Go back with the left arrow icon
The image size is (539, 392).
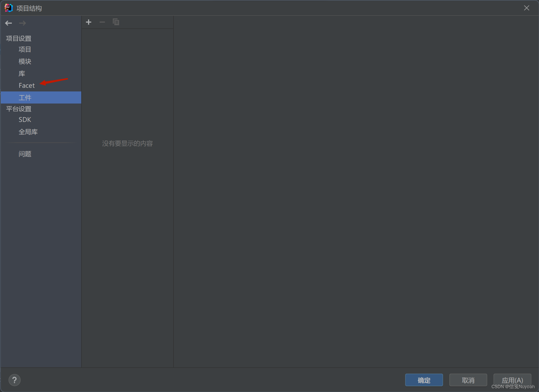pyautogui.click(x=8, y=23)
